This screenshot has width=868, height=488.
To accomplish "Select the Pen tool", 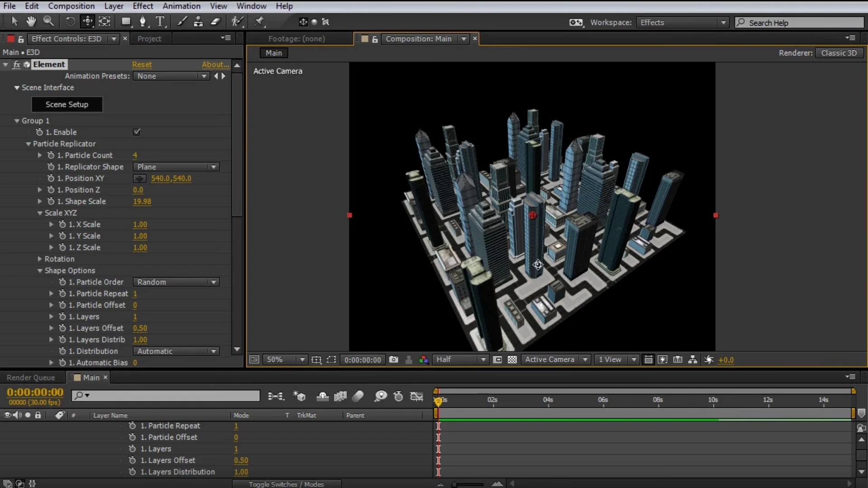I will [143, 21].
